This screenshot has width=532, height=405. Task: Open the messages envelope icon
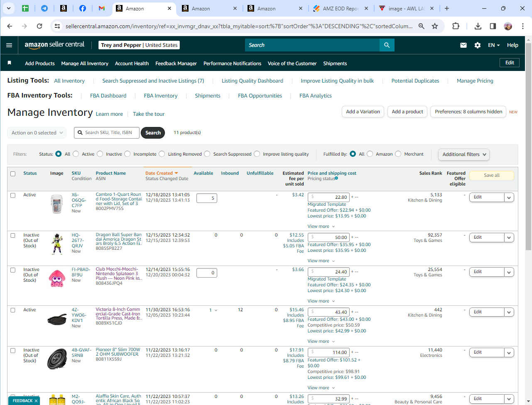pyautogui.click(x=463, y=45)
